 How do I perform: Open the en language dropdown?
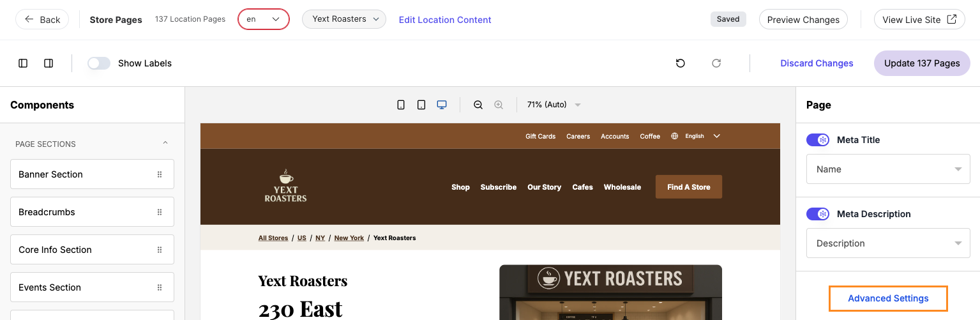[263, 19]
